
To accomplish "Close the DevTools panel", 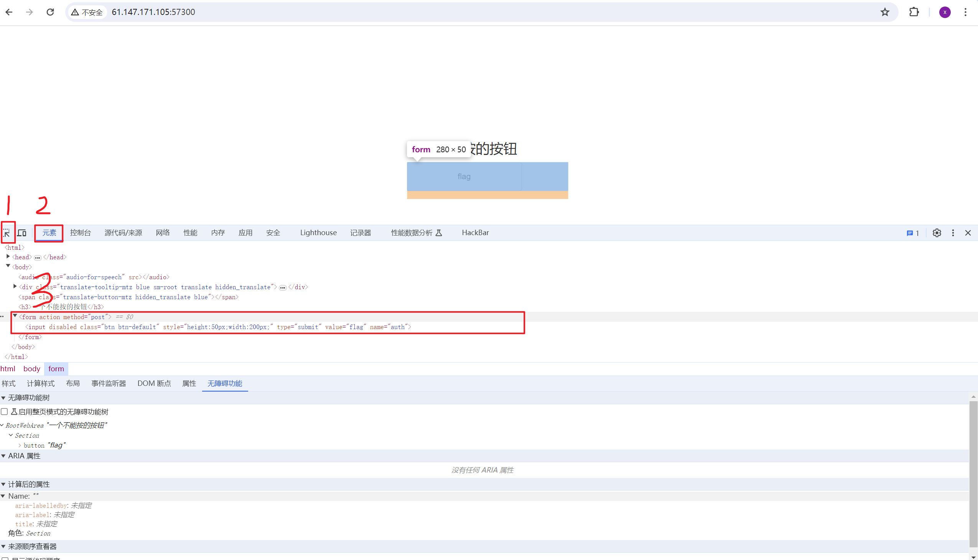I will (968, 233).
